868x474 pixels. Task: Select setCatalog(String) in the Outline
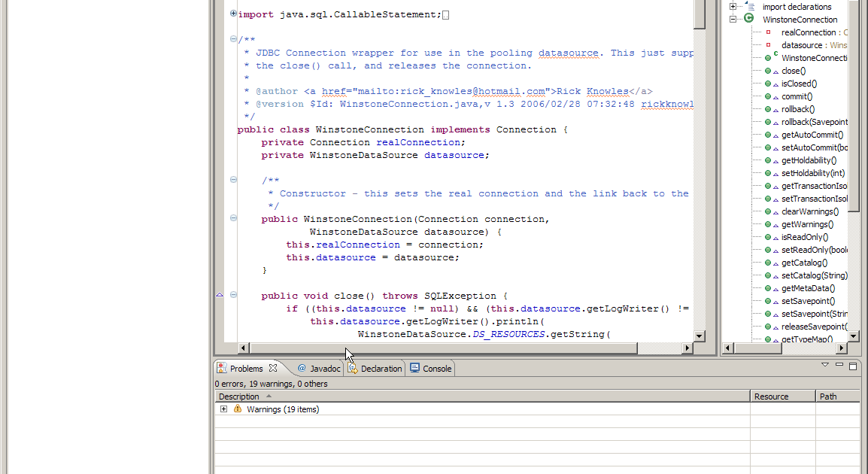point(815,275)
